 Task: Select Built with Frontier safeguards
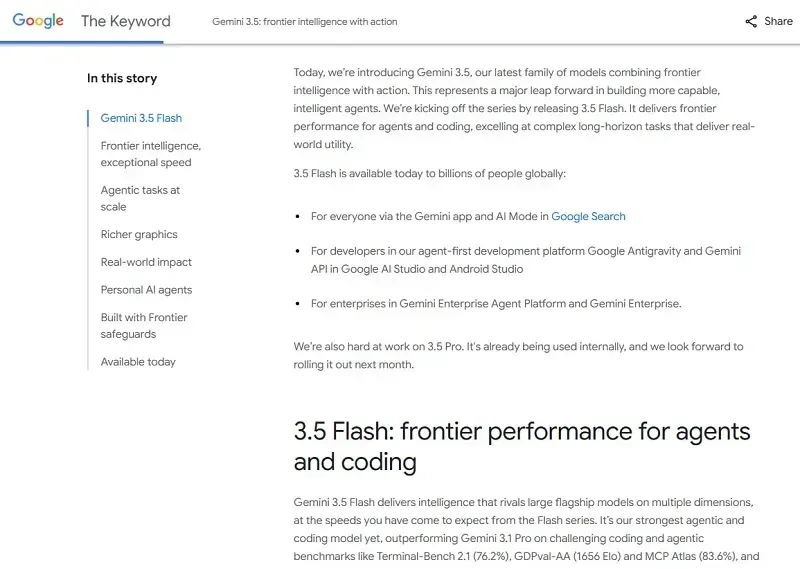[x=144, y=326]
